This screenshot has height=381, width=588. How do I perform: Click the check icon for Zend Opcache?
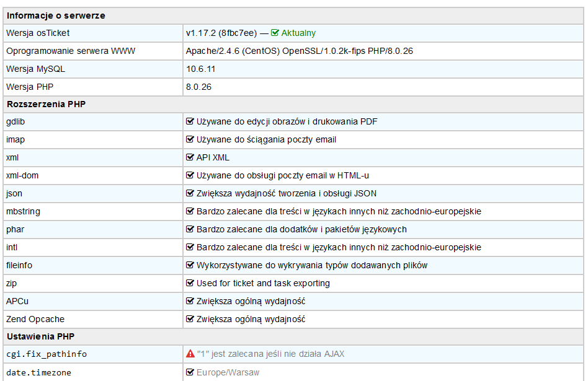pos(190,319)
